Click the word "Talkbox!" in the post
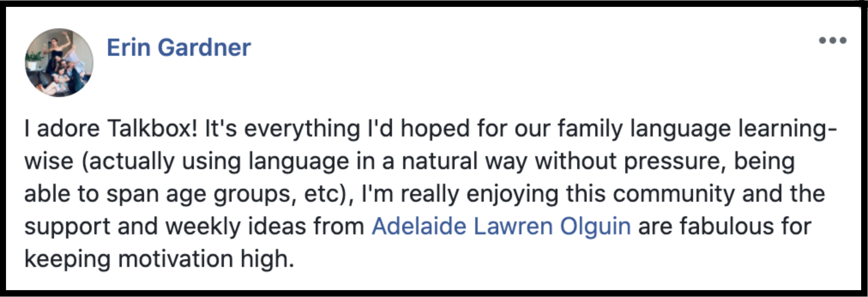Screen dimensions: 868x297 click(152, 128)
